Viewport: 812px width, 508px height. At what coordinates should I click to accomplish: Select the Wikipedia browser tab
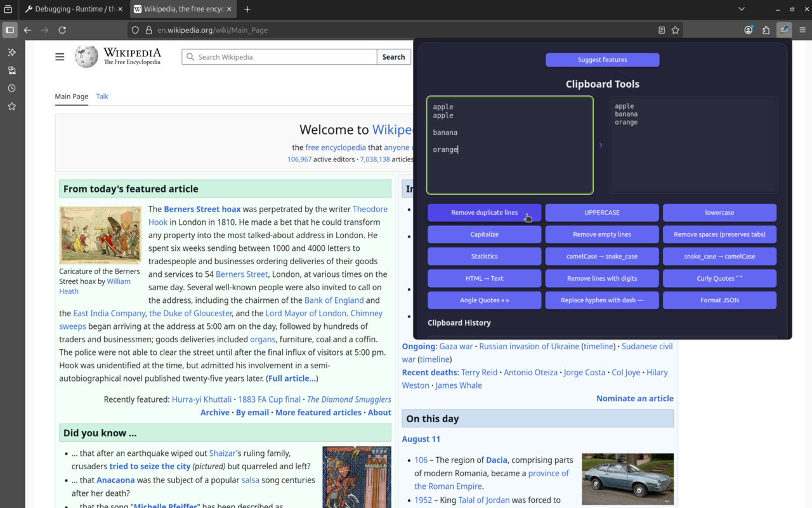click(x=183, y=10)
